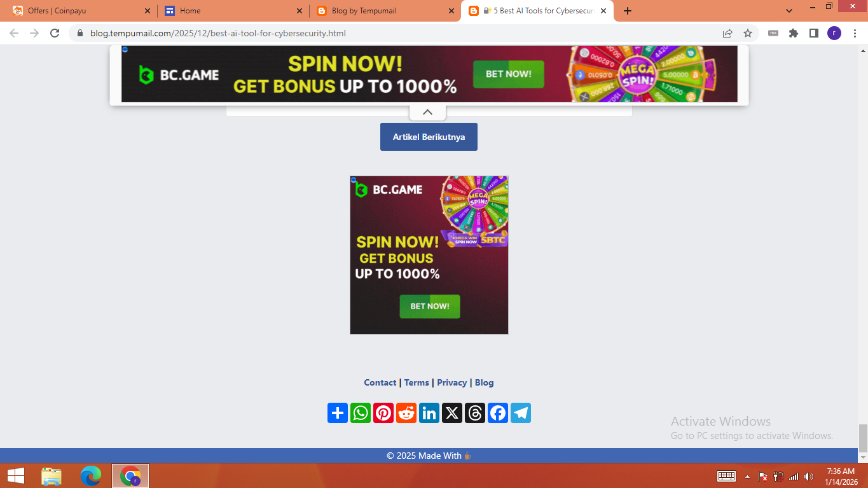The width and height of the screenshot is (868, 488).
Task: Click the Pinterest share icon
Action: [383, 413]
